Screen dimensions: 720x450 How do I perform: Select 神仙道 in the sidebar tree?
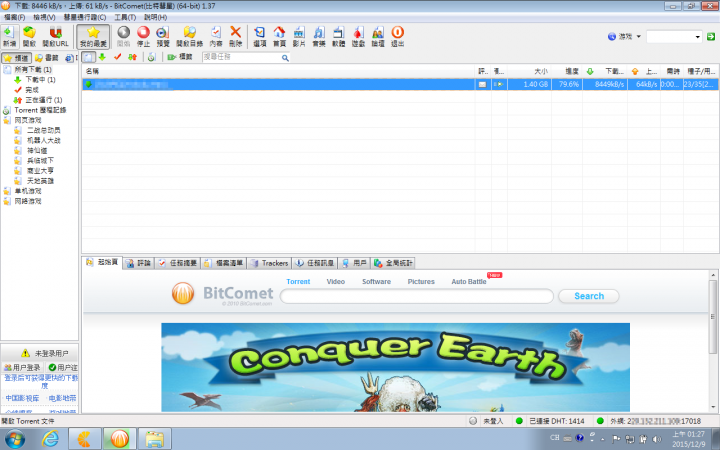(37, 150)
